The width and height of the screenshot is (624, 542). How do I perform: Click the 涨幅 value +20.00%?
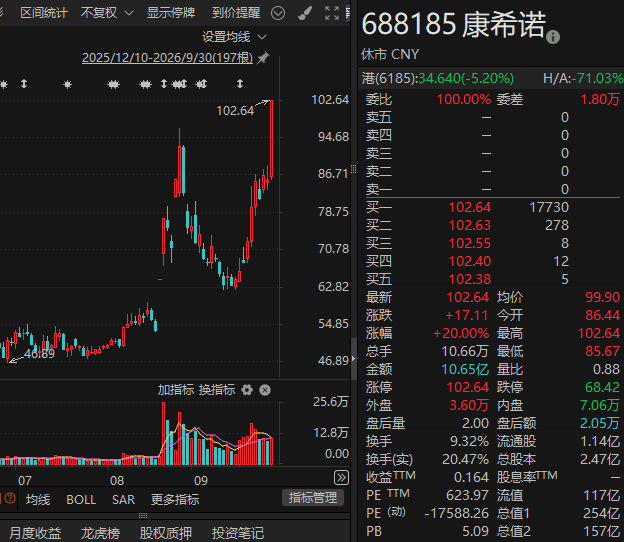[x=461, y=333]
